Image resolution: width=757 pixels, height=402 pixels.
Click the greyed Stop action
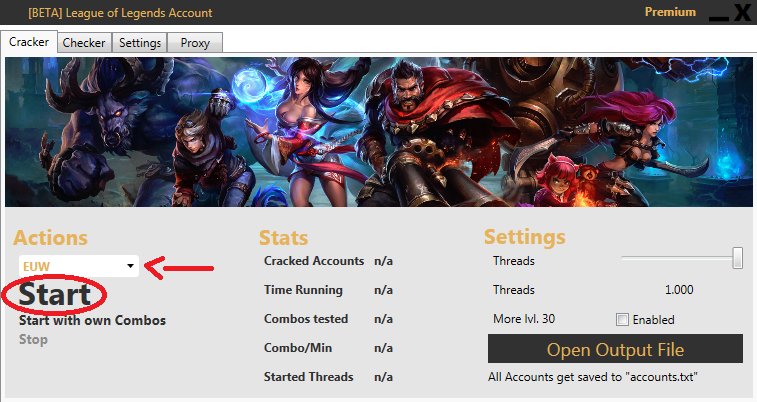click(x=33, y=339)
